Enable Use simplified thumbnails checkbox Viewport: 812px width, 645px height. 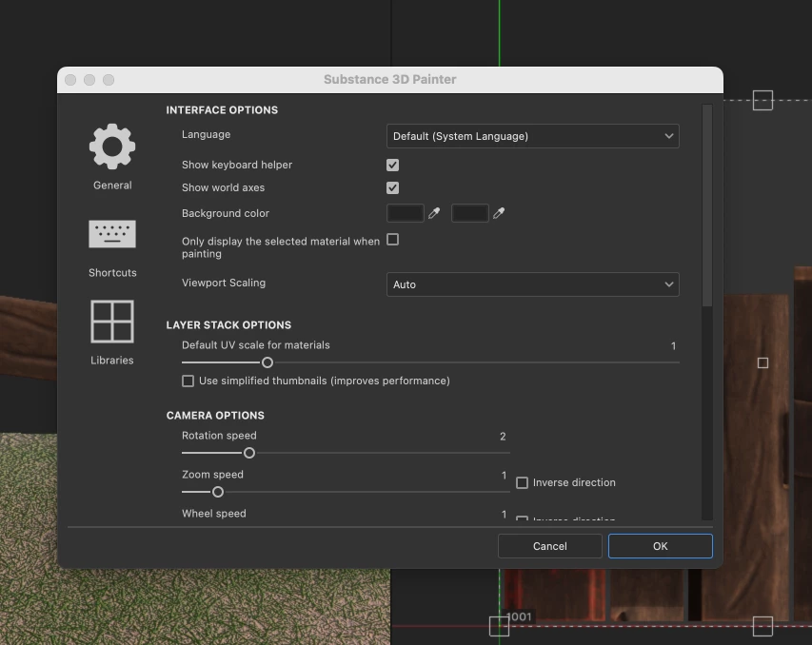(188, 381)
